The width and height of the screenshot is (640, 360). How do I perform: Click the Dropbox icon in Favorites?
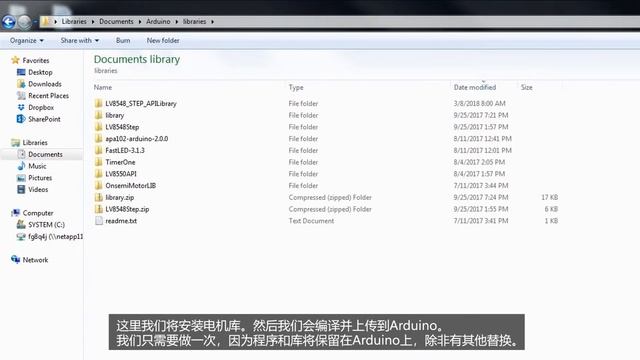click(21, 107)
